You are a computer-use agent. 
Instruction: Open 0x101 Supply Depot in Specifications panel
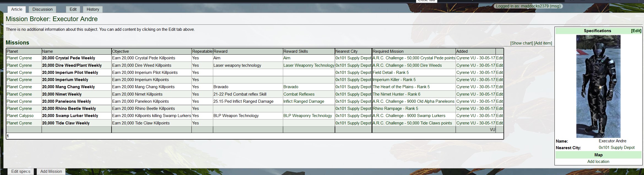click(x=617, y=148)
